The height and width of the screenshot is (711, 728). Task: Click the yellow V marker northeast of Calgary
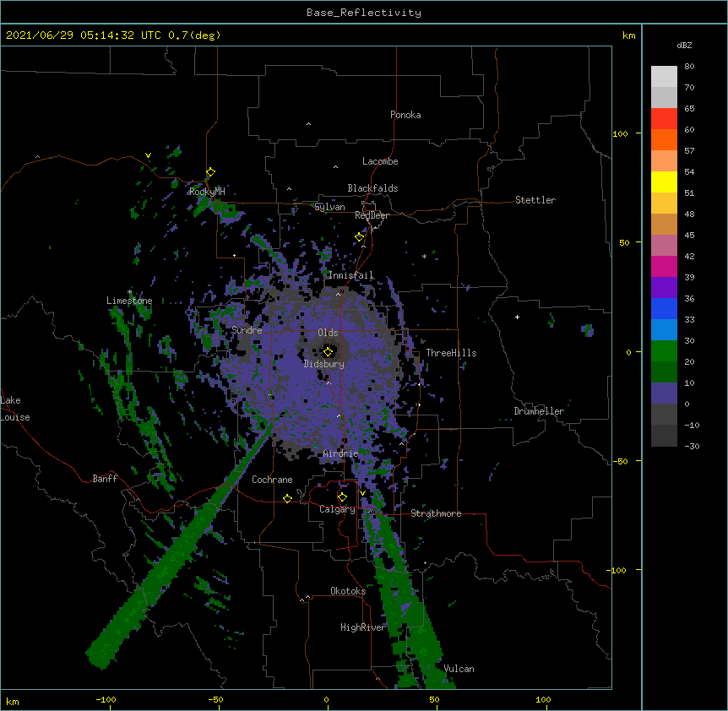362,493
